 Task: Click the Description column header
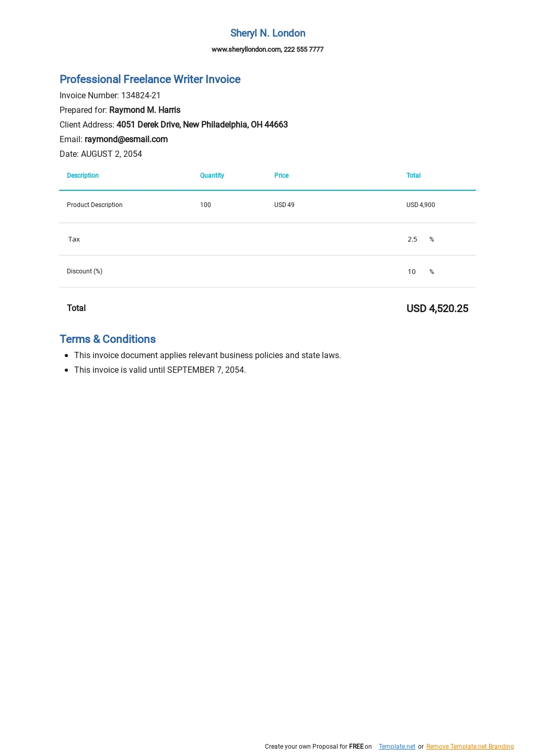point(83,176)
